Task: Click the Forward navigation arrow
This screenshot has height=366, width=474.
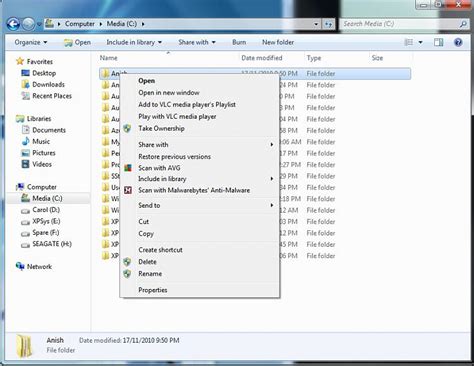Action: [29, 24]
